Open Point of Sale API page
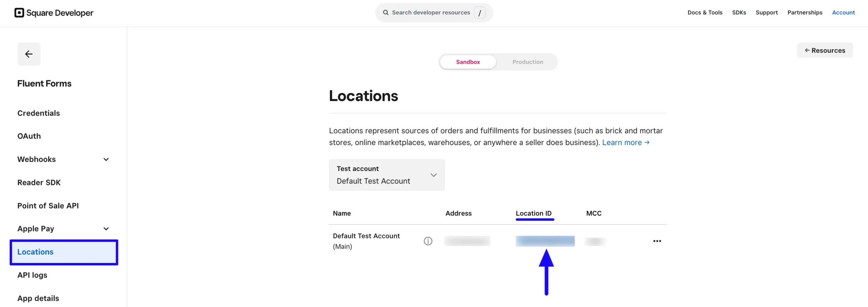 pyautogui.click(x=48, y=206)
